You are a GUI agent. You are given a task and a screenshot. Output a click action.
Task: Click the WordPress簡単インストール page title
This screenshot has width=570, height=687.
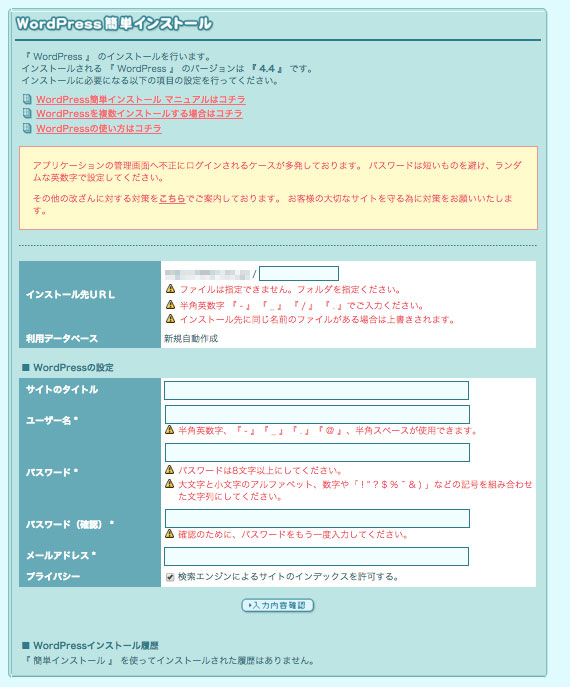point(114,23)
